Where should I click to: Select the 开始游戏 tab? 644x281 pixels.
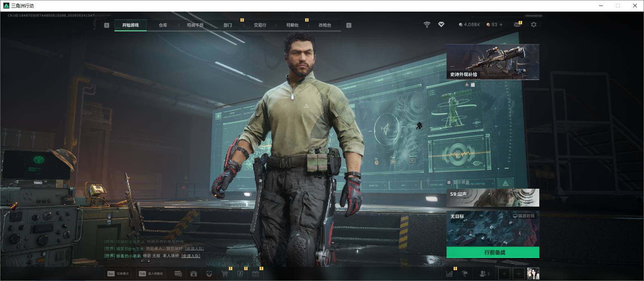tap(131, 25)
